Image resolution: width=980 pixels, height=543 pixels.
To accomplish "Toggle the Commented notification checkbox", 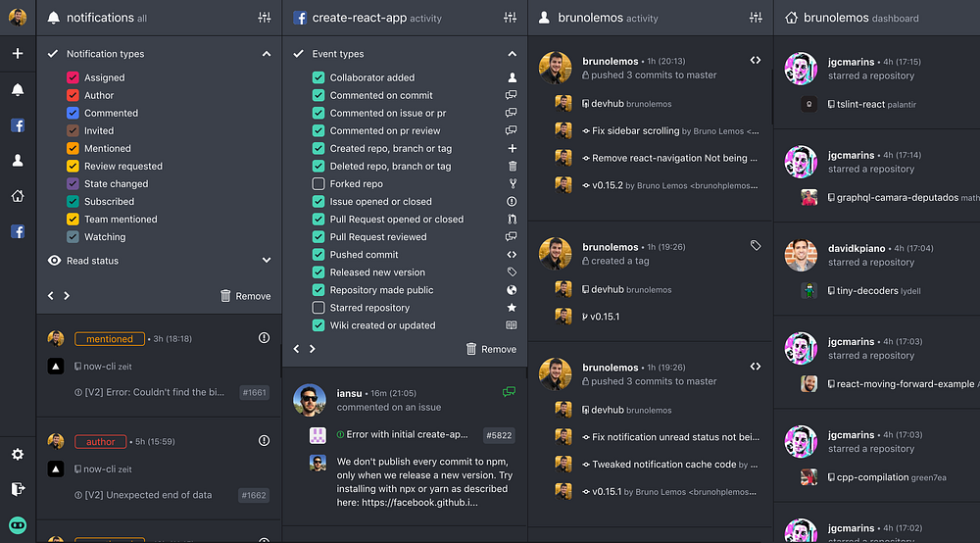I will [73, 113].
